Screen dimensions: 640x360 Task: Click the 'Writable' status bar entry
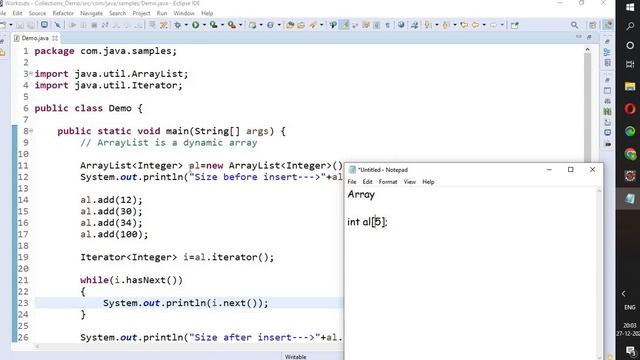(296, 357)
